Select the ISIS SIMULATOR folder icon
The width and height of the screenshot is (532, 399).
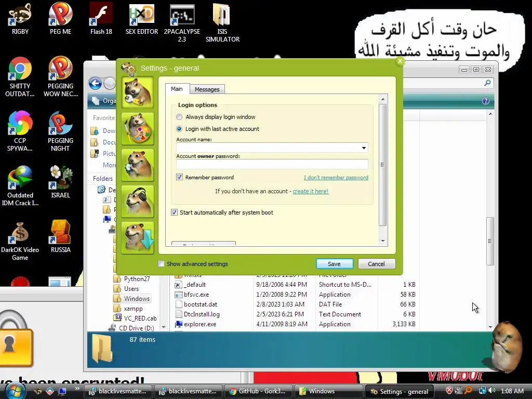(222, 23)
